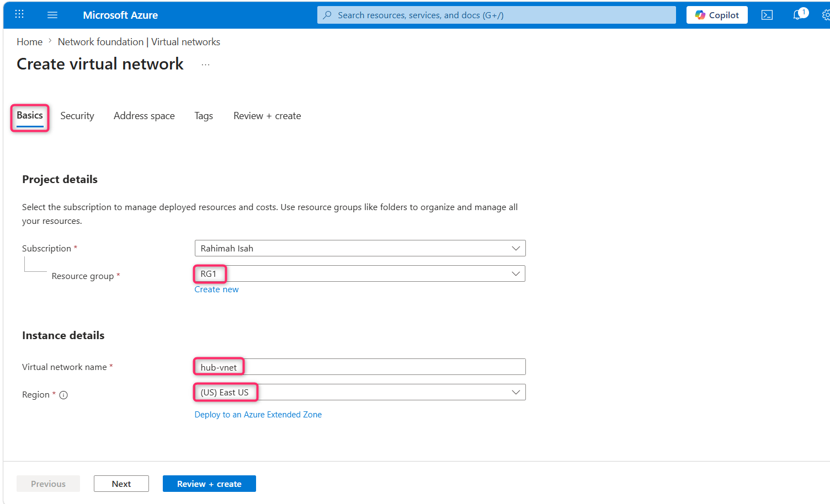The width and height of the screenshot is (830, 504).
Task: Switch to the Tags tab
Action: pyautogui.click(x=204, y=116)
